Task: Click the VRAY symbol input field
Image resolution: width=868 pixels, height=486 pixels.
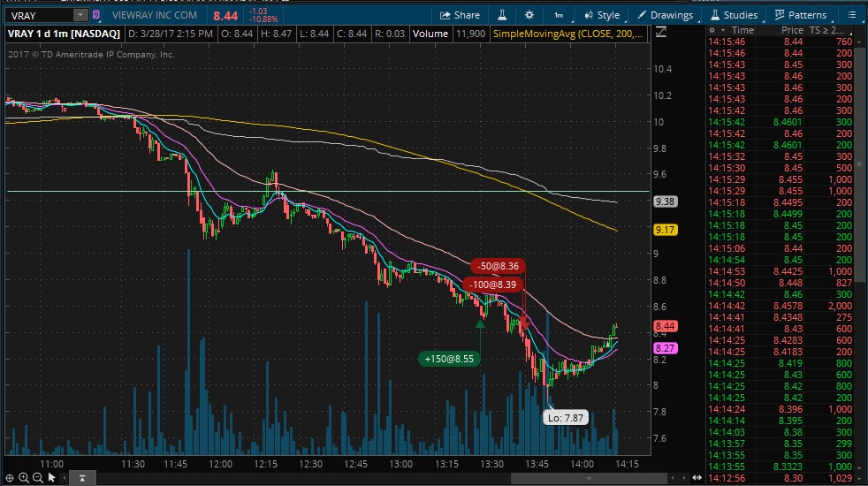Action: [41, 15]
